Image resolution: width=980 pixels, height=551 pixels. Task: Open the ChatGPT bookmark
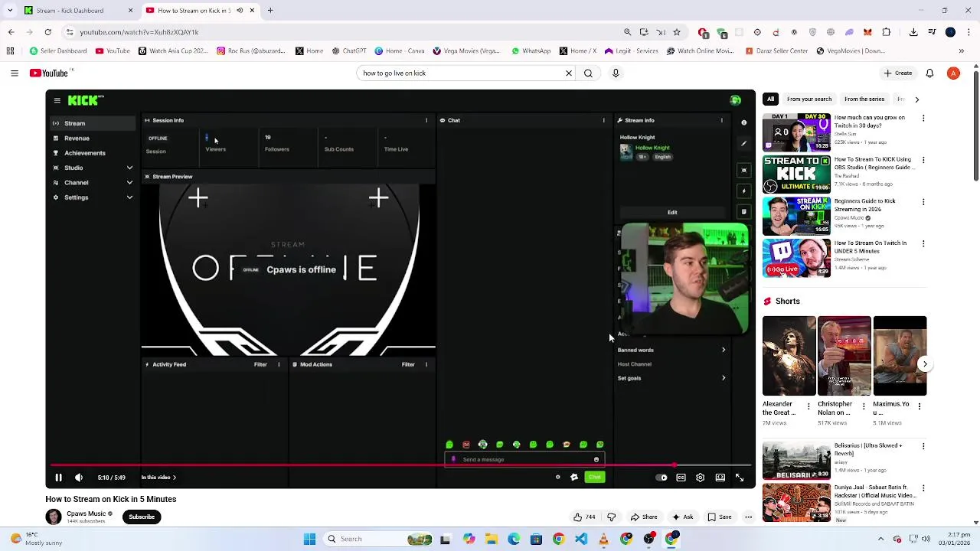[x=349, y=51]
